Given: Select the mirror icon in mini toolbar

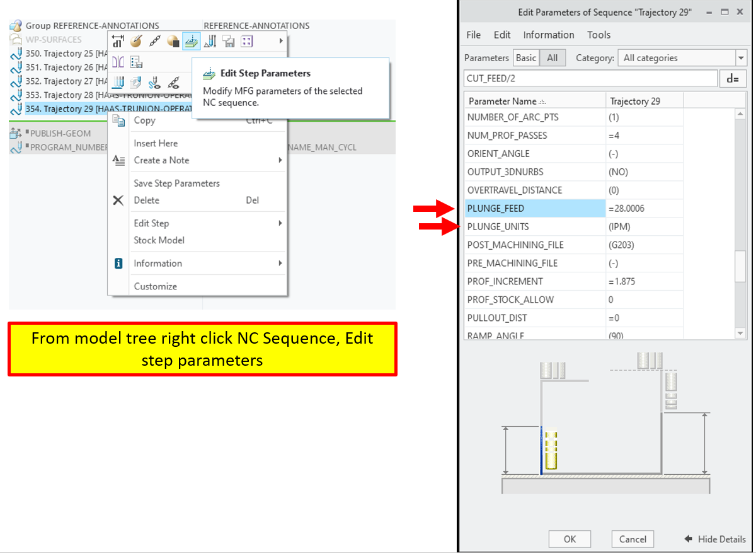Looking at the screenshot, I should click(119, 62).
